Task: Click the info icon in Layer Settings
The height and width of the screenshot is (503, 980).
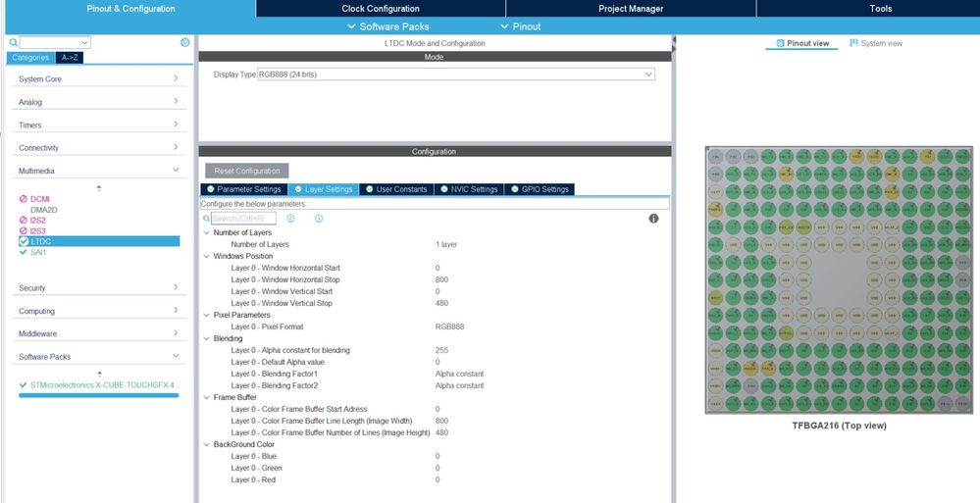Action: click(x=653, y=218)
